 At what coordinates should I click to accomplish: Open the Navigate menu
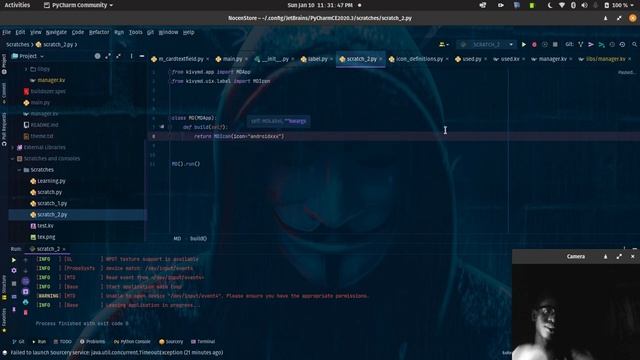[x=56, y=32]
